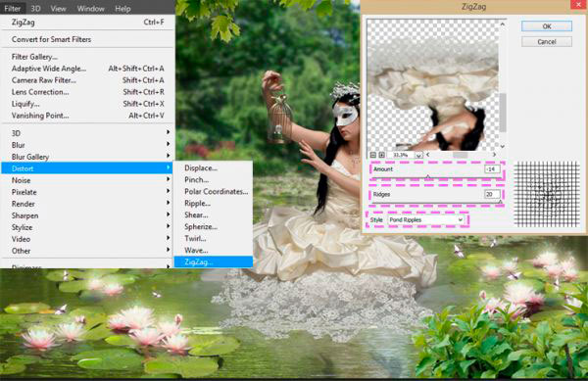Click the grid distortion preview thumbnail
The height and width of the screenshot is (381, 588).
pyautogui.click(x=547, y=194)
